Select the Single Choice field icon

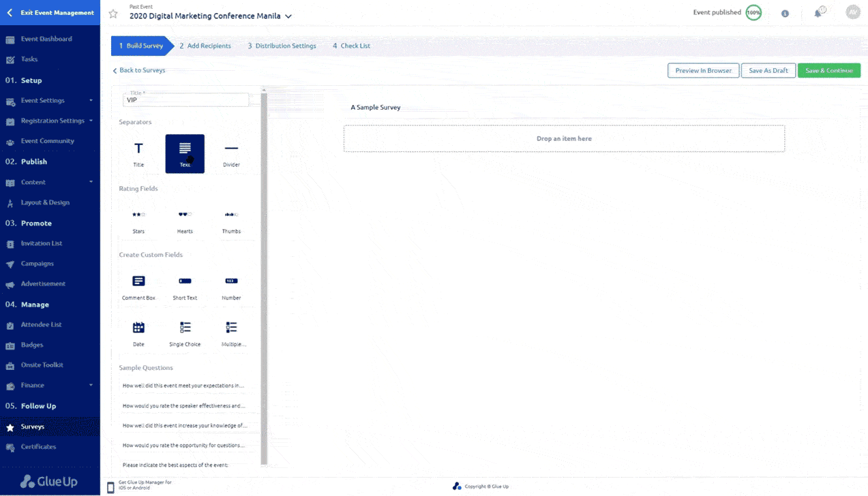click(x=185, y=326)
